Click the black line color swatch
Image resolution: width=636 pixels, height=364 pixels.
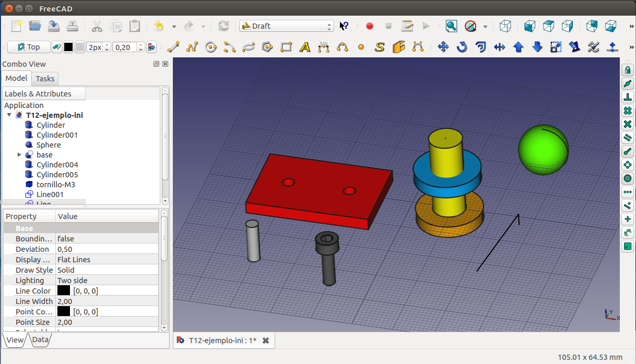point(68,47)
